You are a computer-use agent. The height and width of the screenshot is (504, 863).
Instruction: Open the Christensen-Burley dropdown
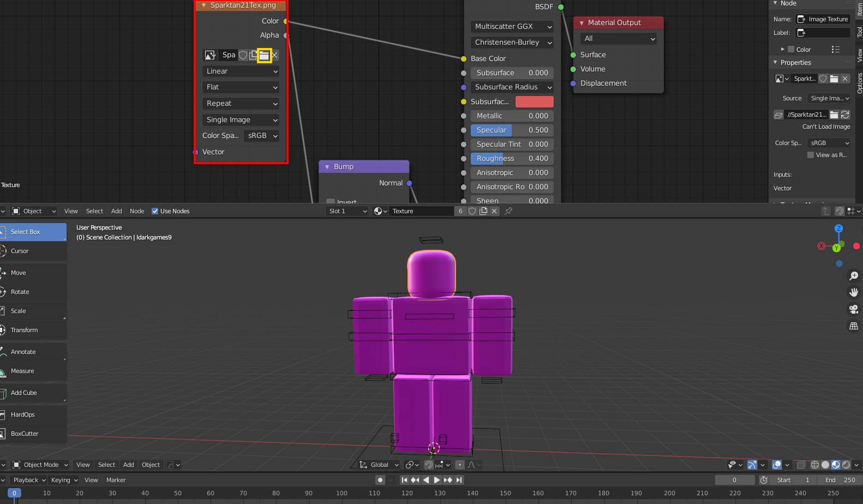tap(512, 43)
